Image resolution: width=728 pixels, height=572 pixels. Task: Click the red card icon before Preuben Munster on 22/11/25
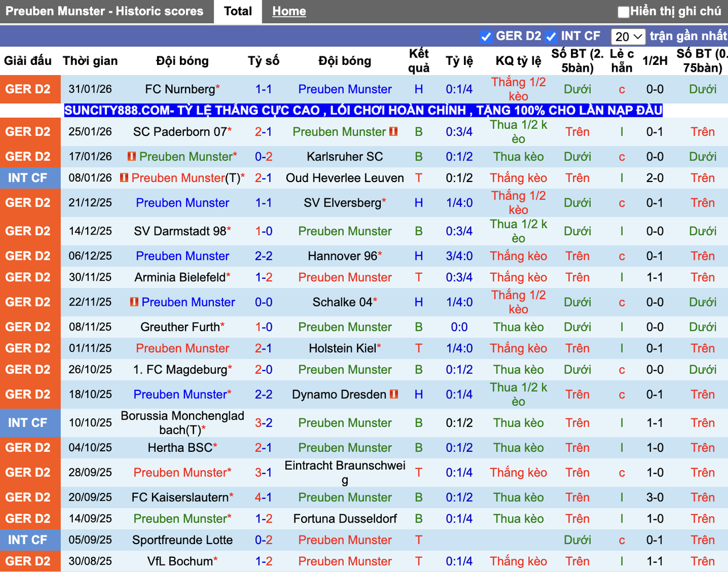click(134, 302)
